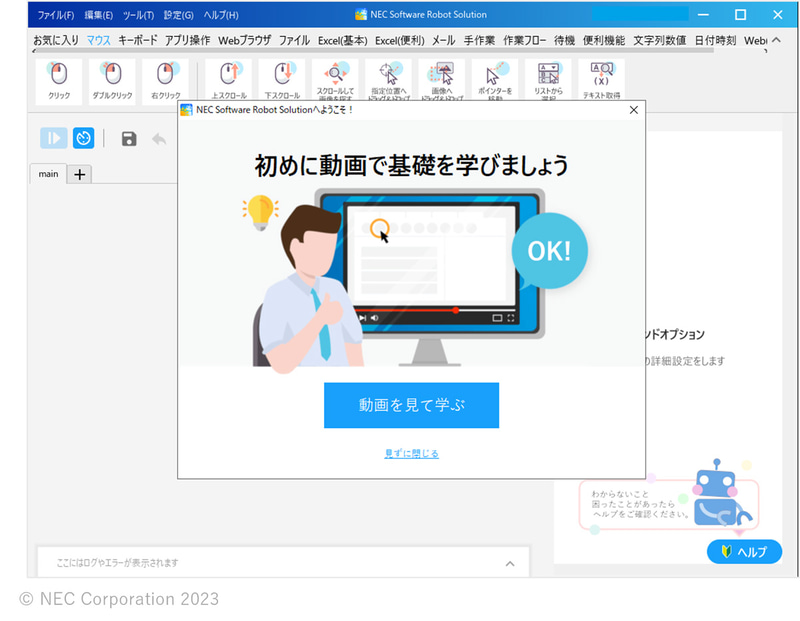This screenshot has width=800, height=621.
Task: Select the クリック mouse action icon
Action: tap(59, 81)
